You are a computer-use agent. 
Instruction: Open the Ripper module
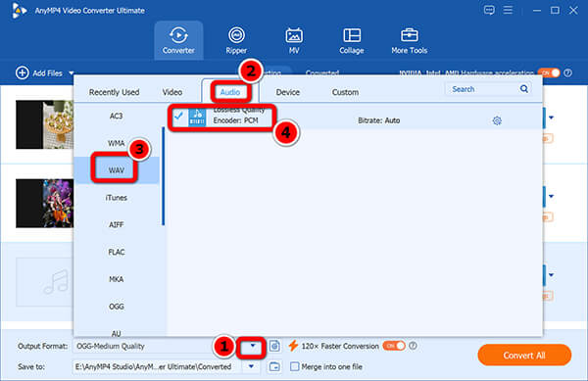pos(236,40)
